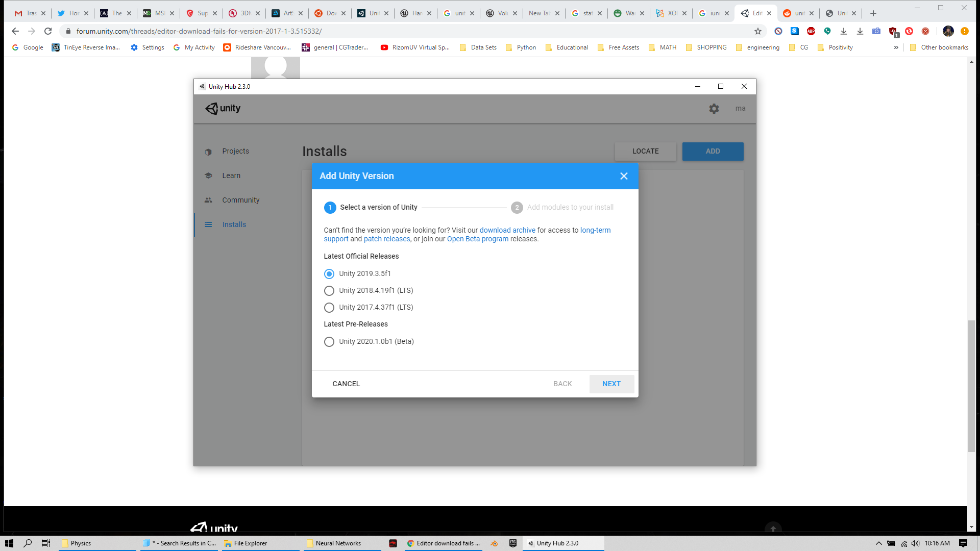Close the Add Unity Version dialog
Screen dimensions: 980x551
point(624,176)
